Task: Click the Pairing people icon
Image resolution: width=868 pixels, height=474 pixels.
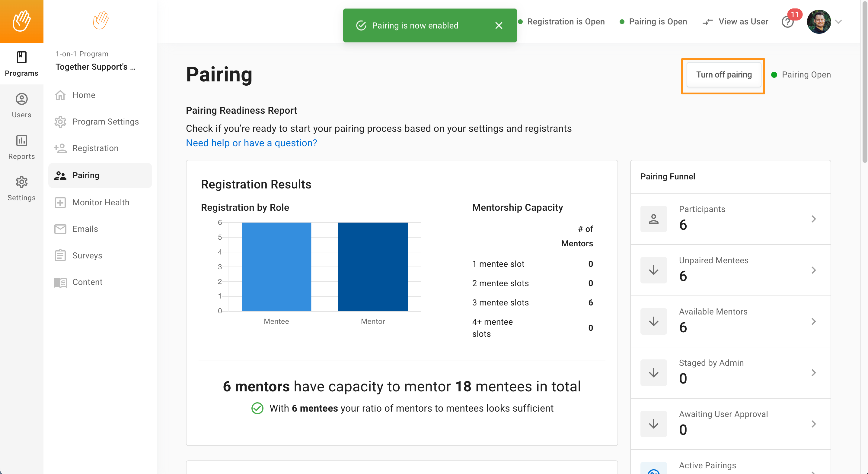Action: click(x=60, y=175)
